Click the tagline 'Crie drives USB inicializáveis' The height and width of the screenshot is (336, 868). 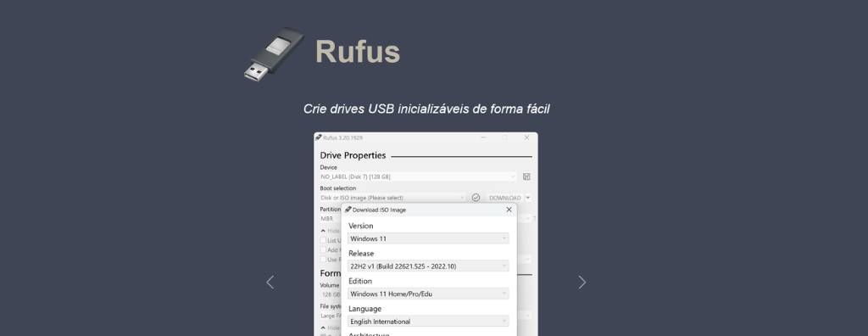pos(426,109)
